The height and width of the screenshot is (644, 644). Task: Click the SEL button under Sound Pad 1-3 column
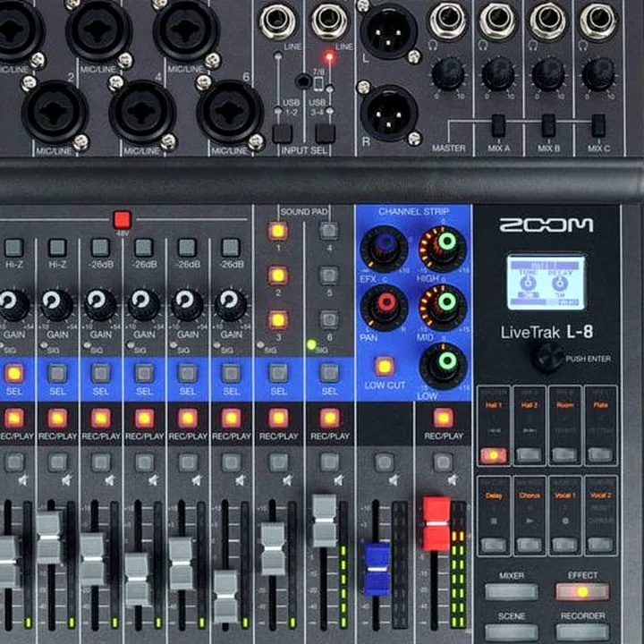coord(278,373)
